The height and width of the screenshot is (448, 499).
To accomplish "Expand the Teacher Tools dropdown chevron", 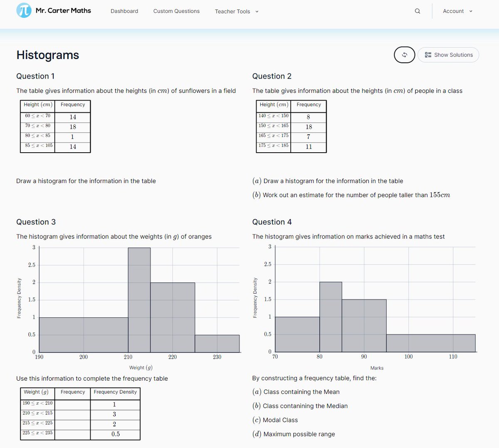I will [x=257, y=12].
